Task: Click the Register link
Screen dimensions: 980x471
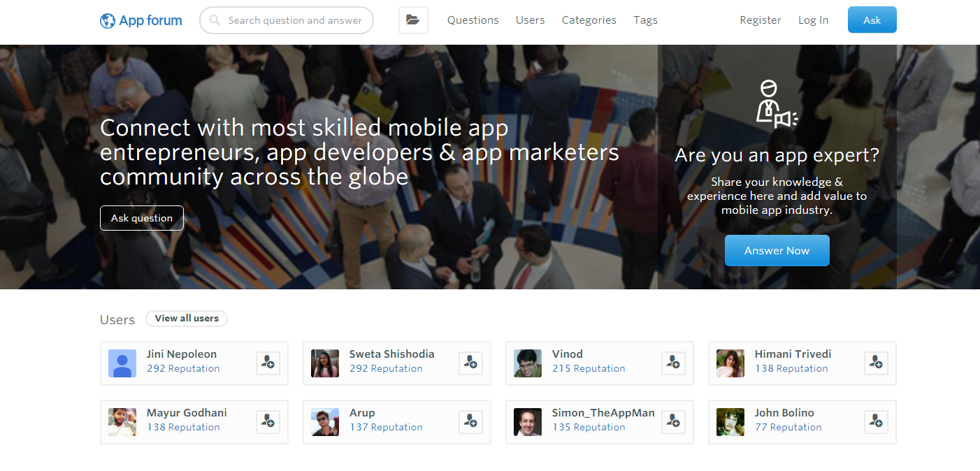Action: pyautogui.click(x=761, y=20)
